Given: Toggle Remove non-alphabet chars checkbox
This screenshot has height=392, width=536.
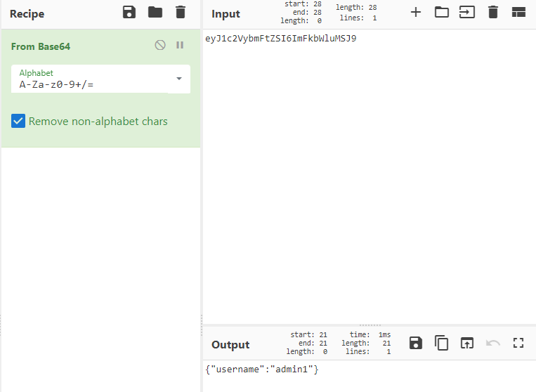Looking at the screenshot, I should [x=18, y=121].
